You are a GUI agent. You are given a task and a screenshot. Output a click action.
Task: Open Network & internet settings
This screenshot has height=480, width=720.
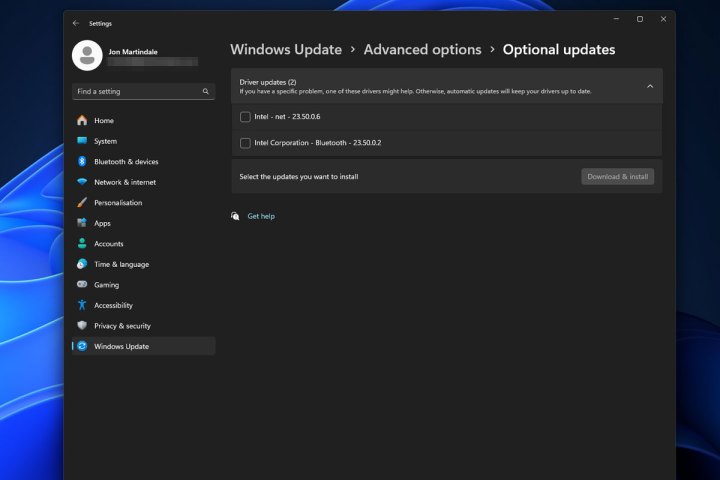[143, 182]
